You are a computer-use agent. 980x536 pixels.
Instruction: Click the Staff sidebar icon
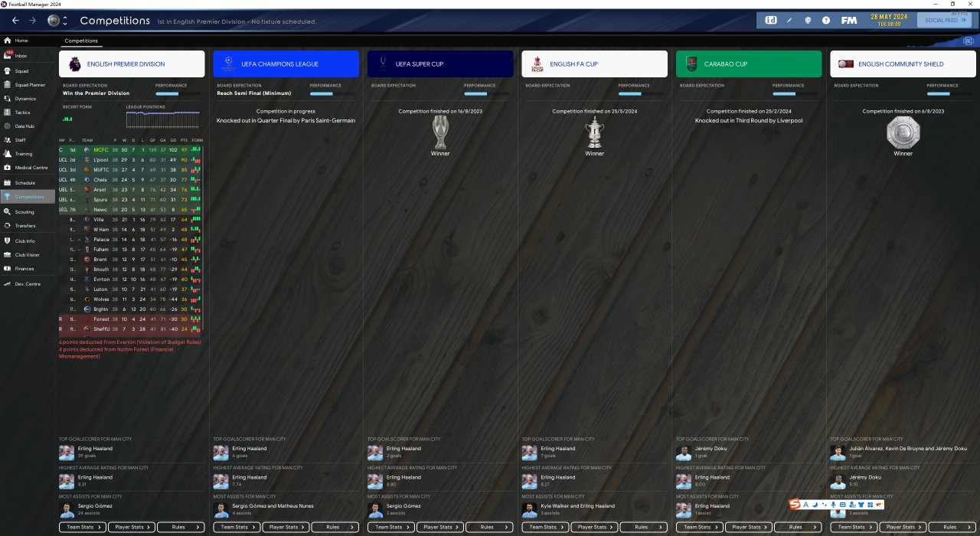(x=8, y=140)
